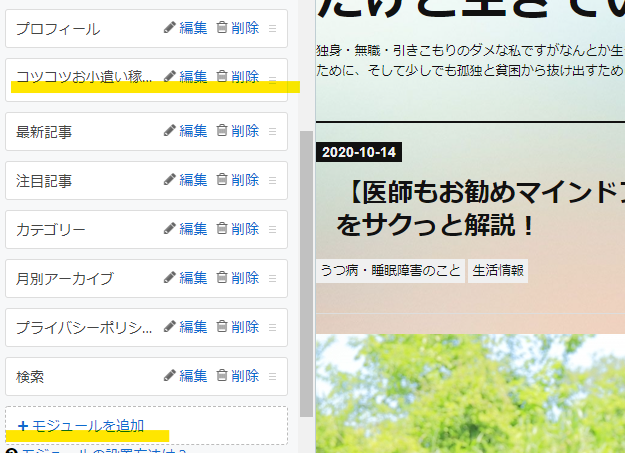
Task: Click the 最新記事 reorder handle icon
Action: tap(273, 132)
